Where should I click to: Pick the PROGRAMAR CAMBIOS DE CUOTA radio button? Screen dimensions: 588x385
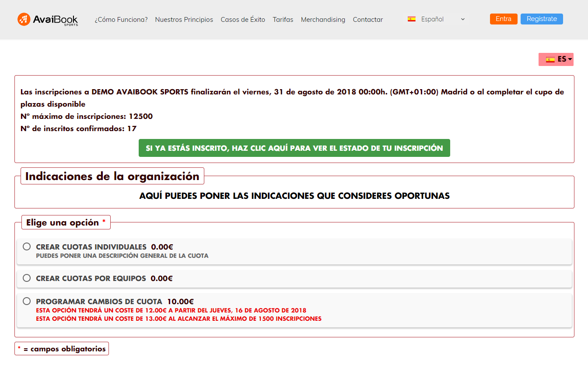(27, 301)
